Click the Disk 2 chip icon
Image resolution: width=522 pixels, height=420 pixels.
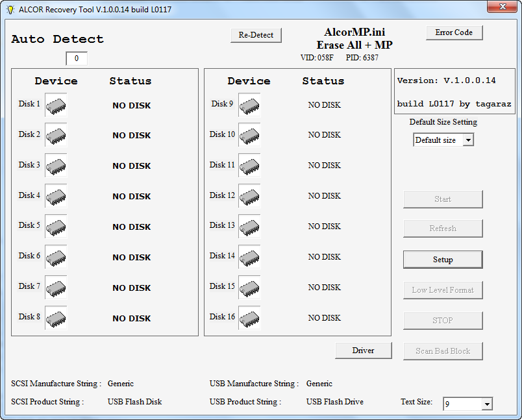(56, 135)
